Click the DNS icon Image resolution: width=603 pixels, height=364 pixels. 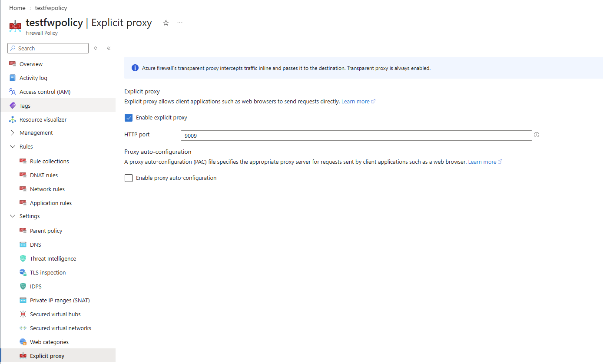pyautogui.click(x=23, y=245)
